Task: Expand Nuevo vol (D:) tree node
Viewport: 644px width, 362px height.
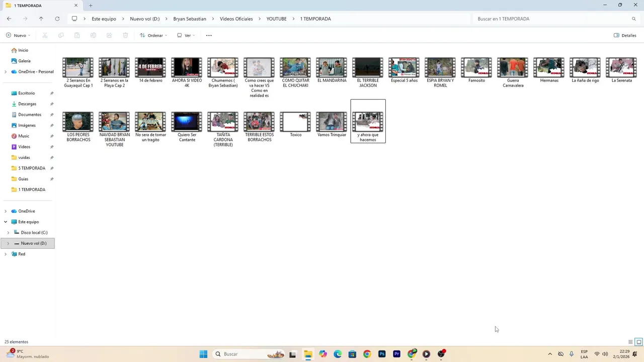Action: [8, 243]
